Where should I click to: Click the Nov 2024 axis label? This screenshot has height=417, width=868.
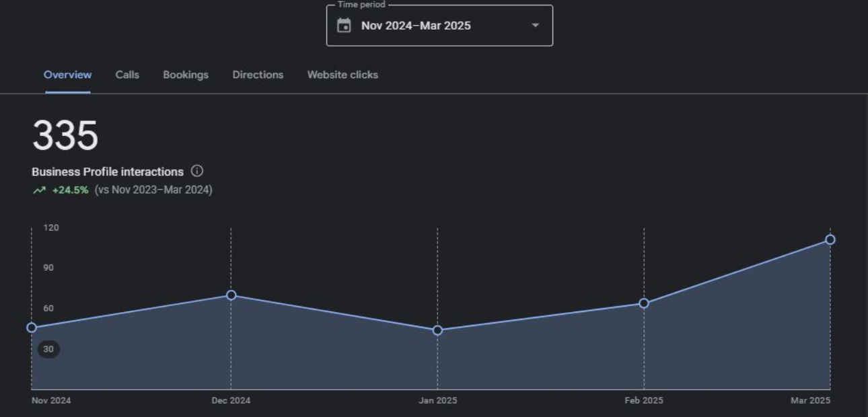click(51, 401)
